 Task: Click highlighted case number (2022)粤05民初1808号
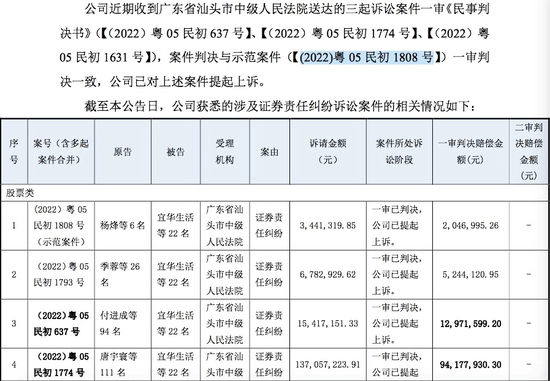pos(367,57)
